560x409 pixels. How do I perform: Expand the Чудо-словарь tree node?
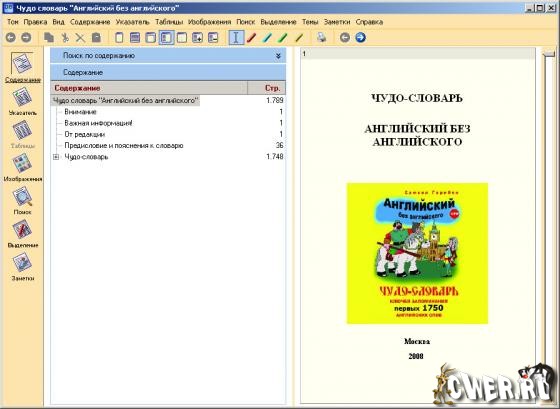(x=56, y=157)
